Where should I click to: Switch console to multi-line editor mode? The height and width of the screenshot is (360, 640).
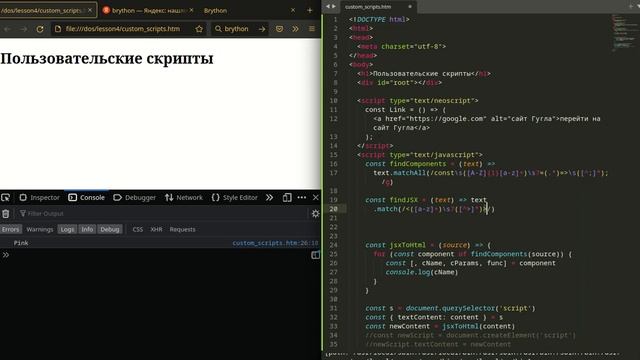(x=315, y=255)
